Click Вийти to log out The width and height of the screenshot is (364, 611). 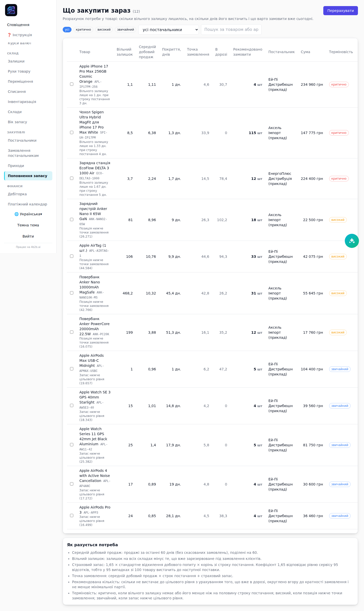click(x=28, y=236)
